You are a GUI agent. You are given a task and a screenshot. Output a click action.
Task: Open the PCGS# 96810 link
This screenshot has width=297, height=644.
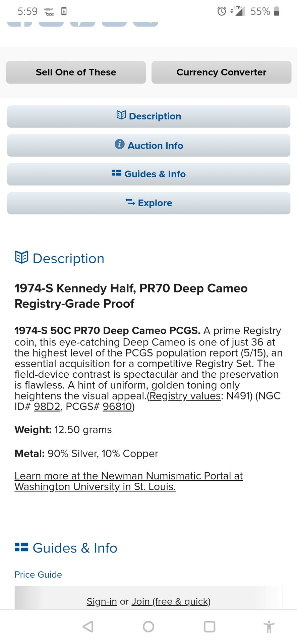(117, 407)
